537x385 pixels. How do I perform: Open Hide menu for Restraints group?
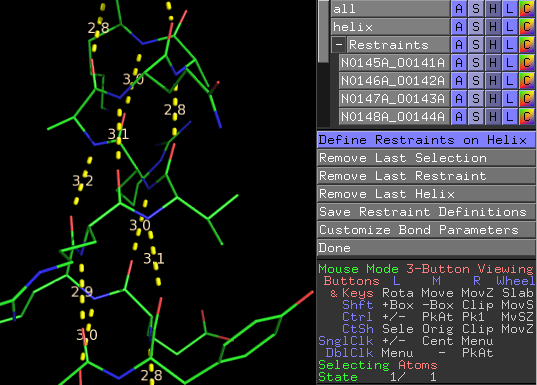coord(493,45)
